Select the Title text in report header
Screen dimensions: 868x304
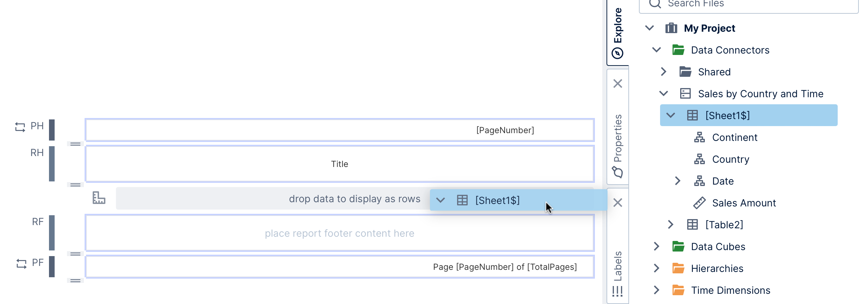coord(339,164)
